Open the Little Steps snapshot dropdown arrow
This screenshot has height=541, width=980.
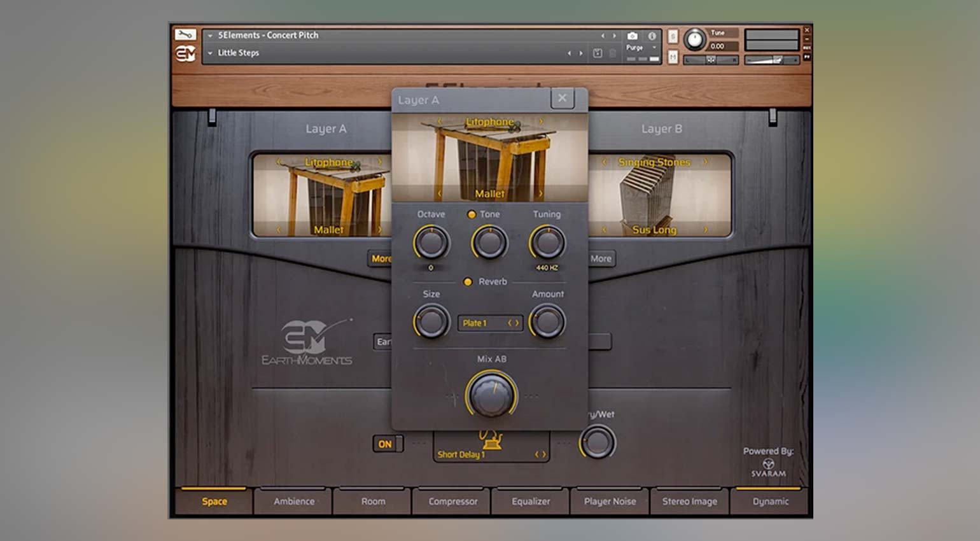click(210, 53)
